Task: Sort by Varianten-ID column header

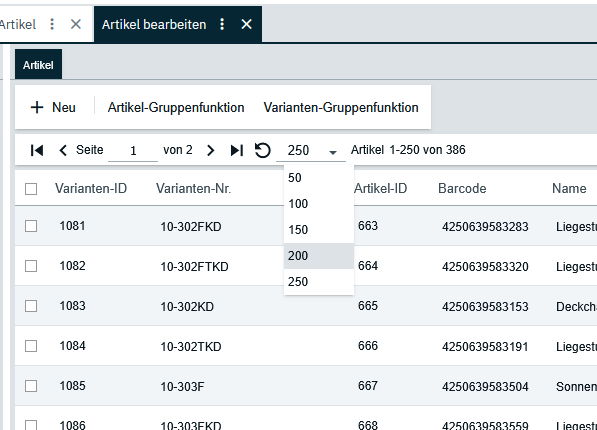Action: tap(91, 189)
